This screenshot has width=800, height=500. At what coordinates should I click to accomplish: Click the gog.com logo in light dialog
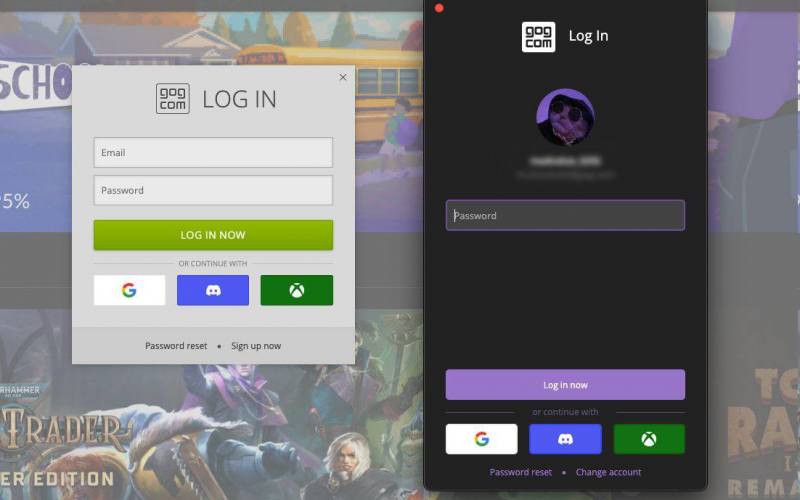(x=172, y=98)
